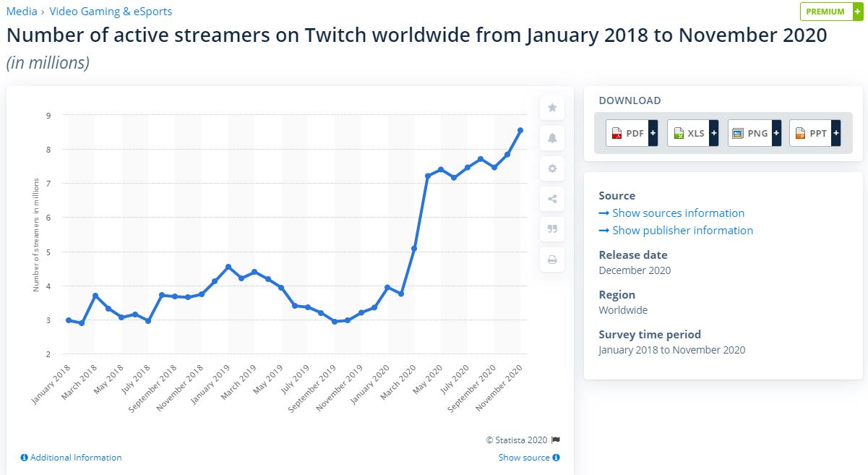Download the chart as PDF
Screen dimensions: 868x475
pos(632,133)
